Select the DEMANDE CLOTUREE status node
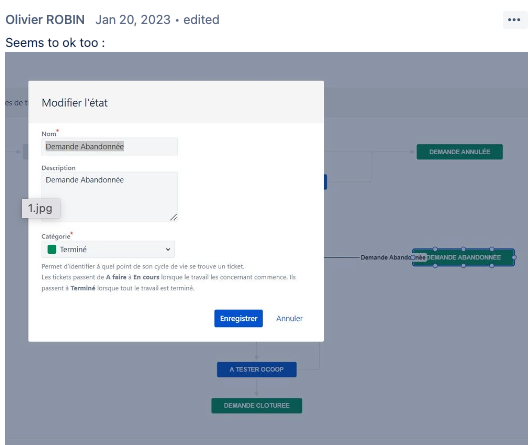Viewport: 532px width, 445px height. point(256,406)
